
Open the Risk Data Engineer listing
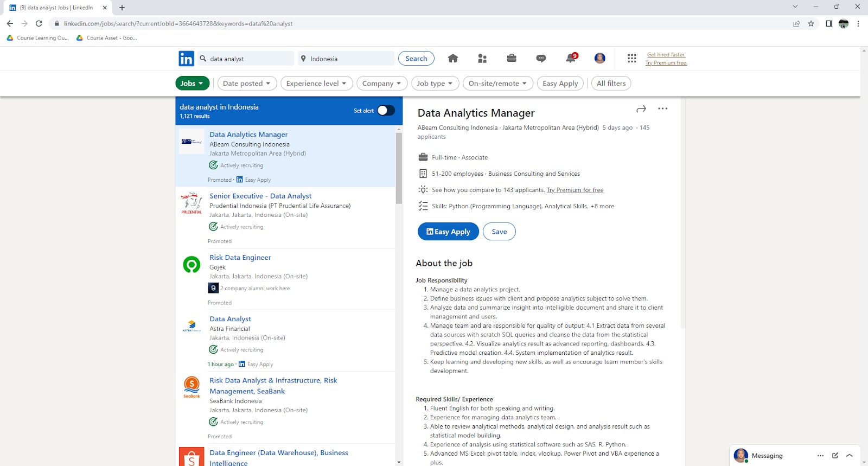(x=240, y=258)
